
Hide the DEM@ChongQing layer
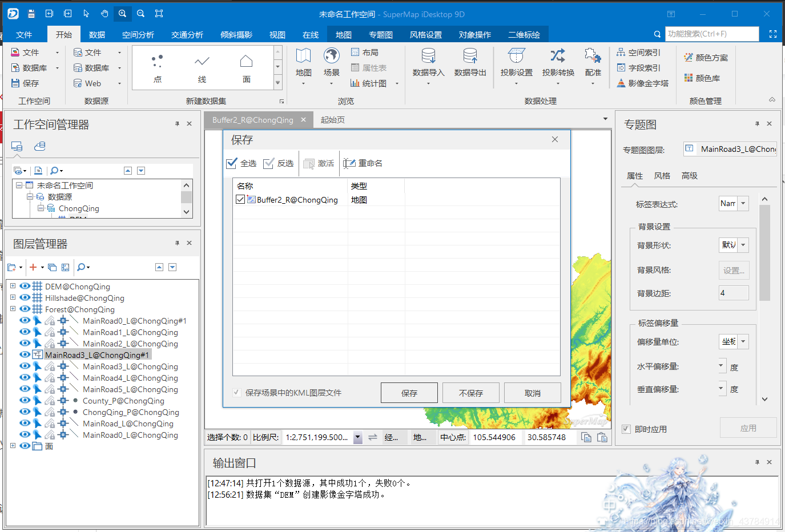point(25,286)
